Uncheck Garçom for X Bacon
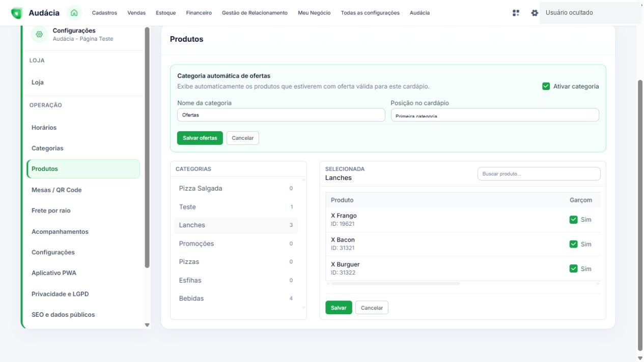 (x=574, y=244)
